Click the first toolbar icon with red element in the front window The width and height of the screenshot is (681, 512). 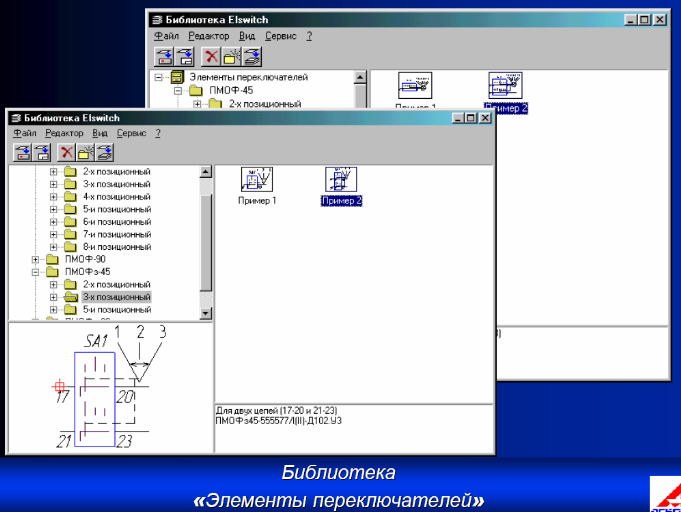[23, 152]
